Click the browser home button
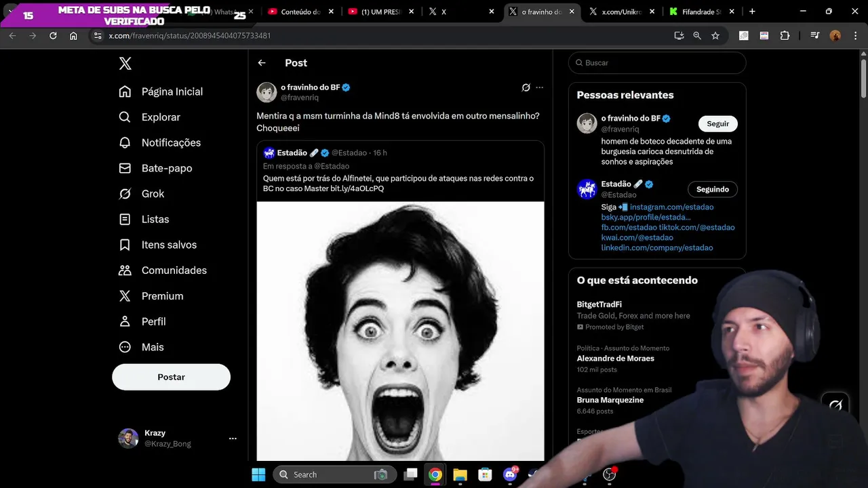Screen dimensions: 868x488 73,36
